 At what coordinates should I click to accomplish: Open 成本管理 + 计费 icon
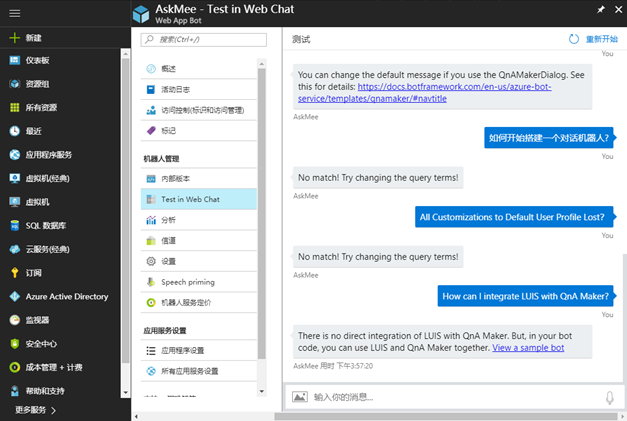[14, 367]
